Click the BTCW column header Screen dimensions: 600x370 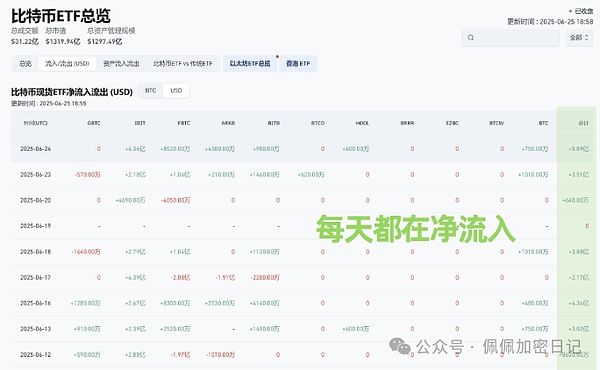tap(496, 123)
